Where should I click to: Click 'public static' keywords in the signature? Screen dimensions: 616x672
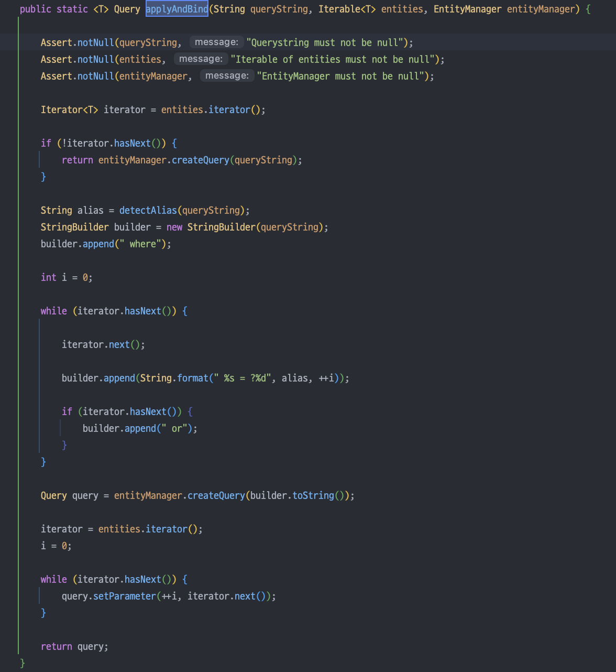pyautogui.click(x=53, y=9)
